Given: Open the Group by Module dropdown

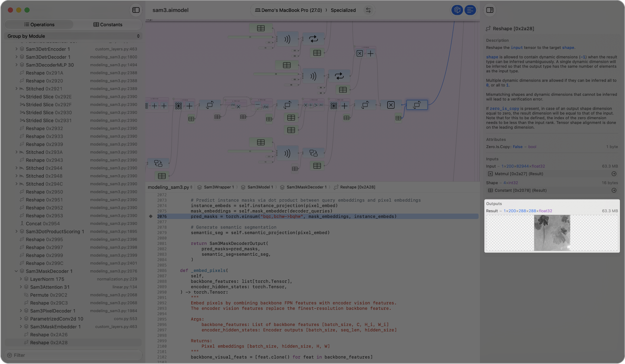Looking at the screenshot, I should pyautogui.click(x=73, y=36).
